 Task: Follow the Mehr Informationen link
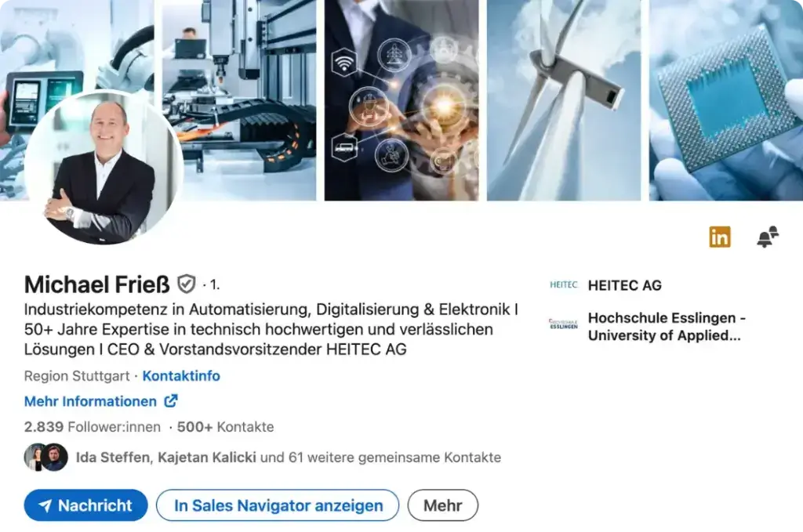(91, 401)
